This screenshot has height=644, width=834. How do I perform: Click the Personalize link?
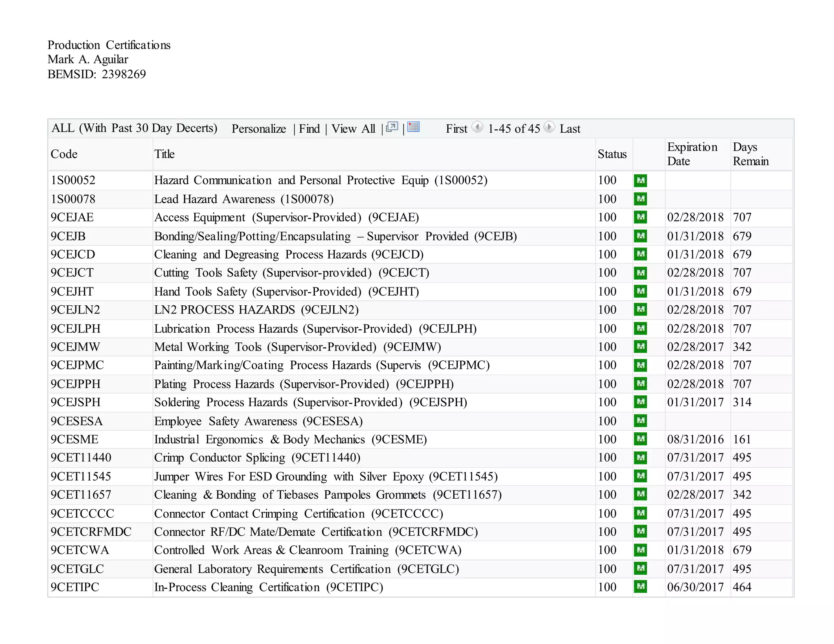pos(259,129)
